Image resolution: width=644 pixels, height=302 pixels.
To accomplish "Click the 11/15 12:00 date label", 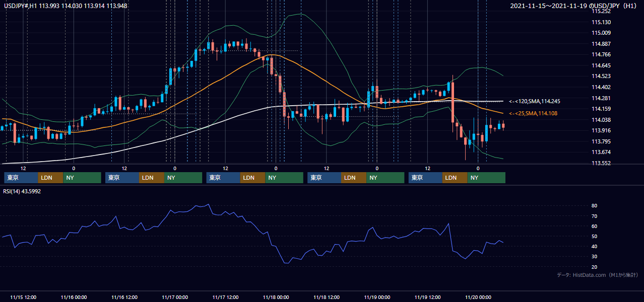I will [23, 297].
